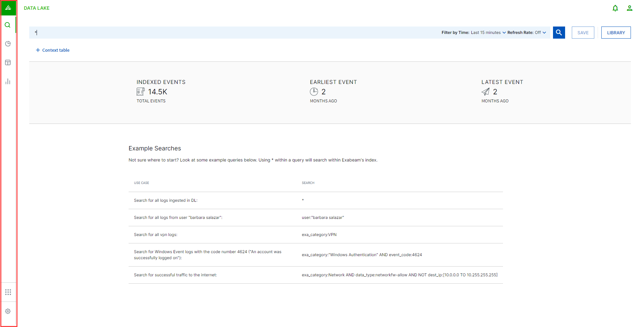Image resolution: width=644 pixels, height=327 pixels.
Task: Select the user:"barbara salazar" query
Action: pyautogui.click(x=323, y=218)
